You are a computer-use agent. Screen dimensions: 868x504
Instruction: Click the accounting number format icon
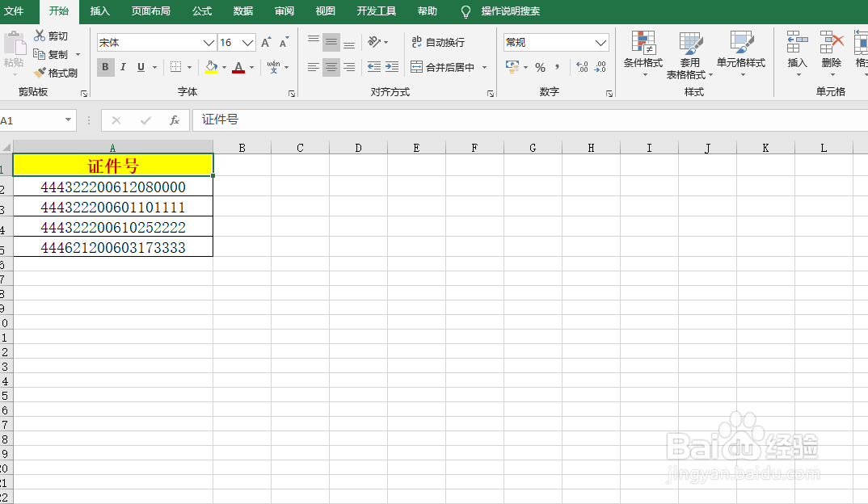[x=512, y=67]
